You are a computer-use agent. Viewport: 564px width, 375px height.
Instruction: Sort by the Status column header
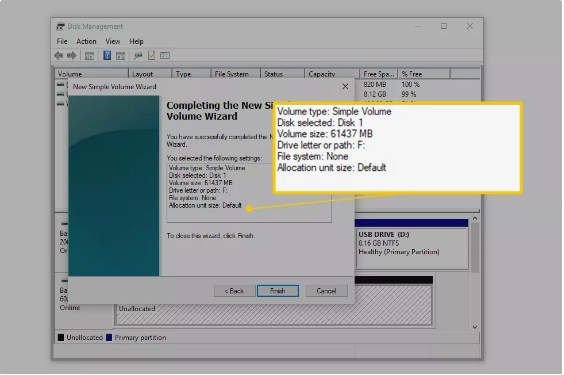(x=282, y=74)
